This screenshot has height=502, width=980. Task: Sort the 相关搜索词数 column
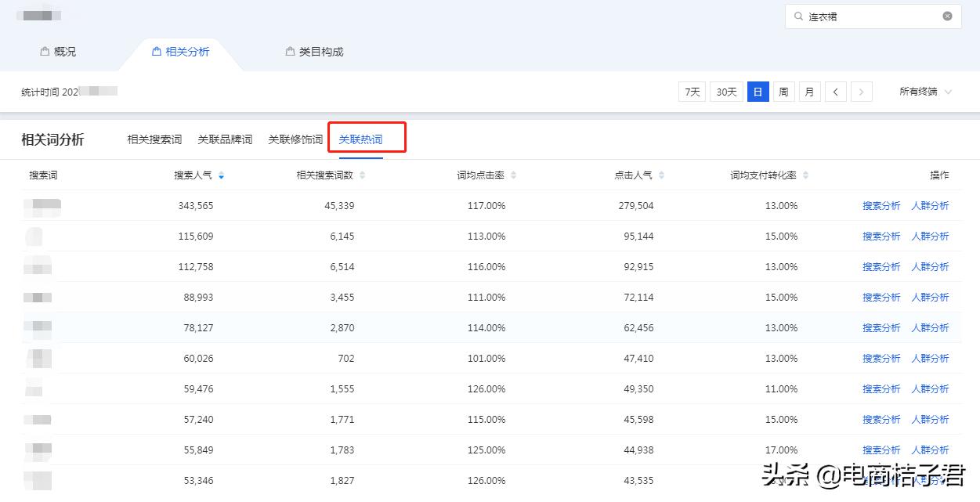tap(362, 175)
